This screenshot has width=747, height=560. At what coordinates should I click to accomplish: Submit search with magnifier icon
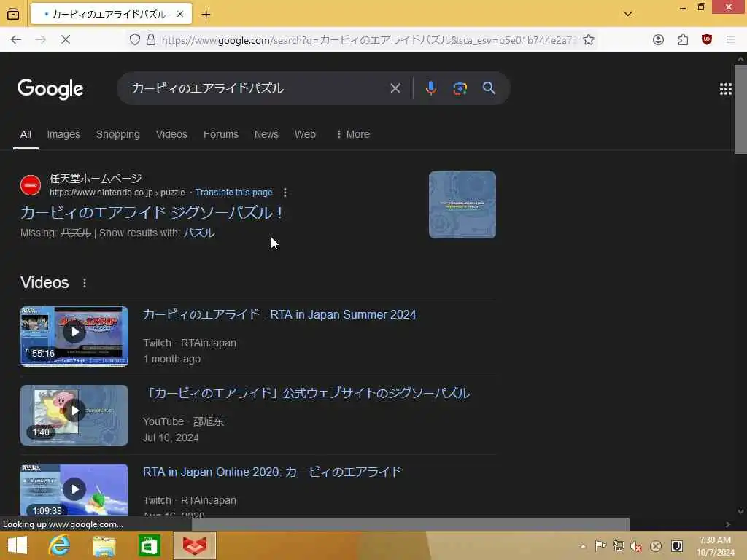click(489, 88)
